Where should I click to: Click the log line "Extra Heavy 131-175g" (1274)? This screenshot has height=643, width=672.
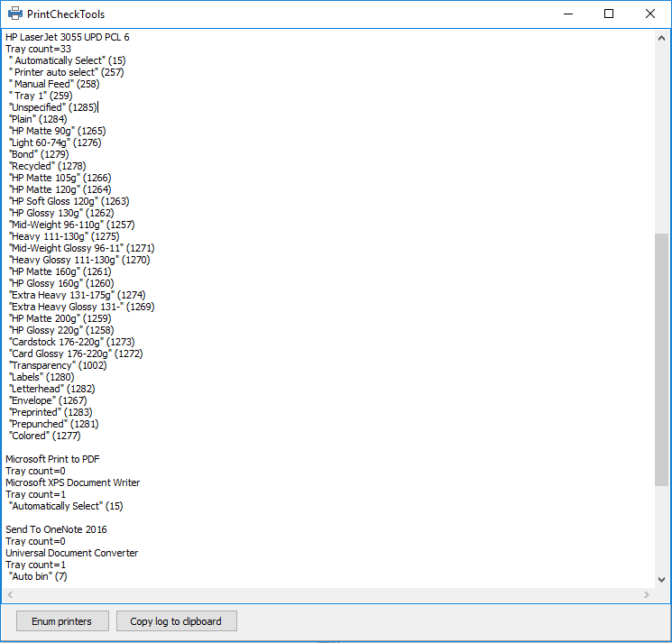pos(78,295)
